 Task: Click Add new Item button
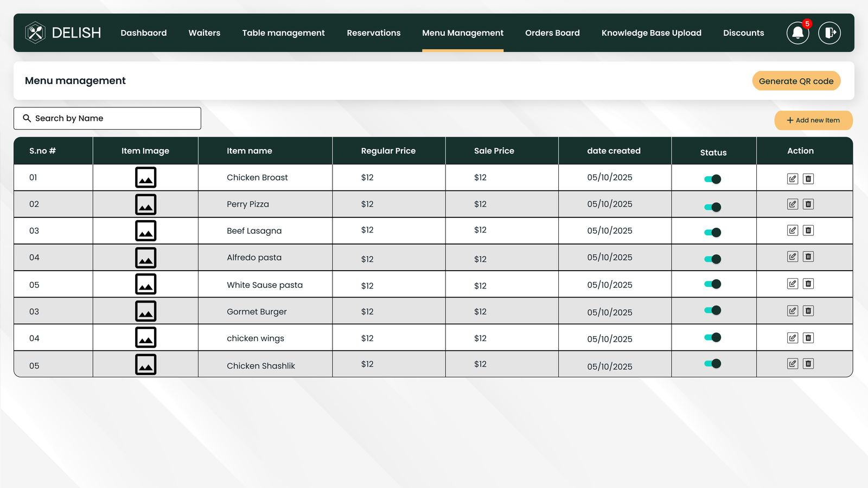(813, 120)
